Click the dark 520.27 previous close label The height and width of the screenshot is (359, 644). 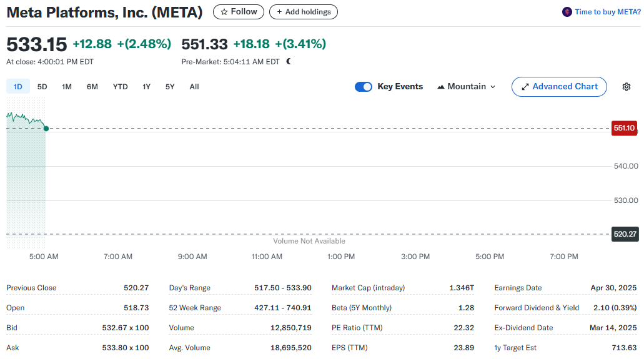pos(625,234)
